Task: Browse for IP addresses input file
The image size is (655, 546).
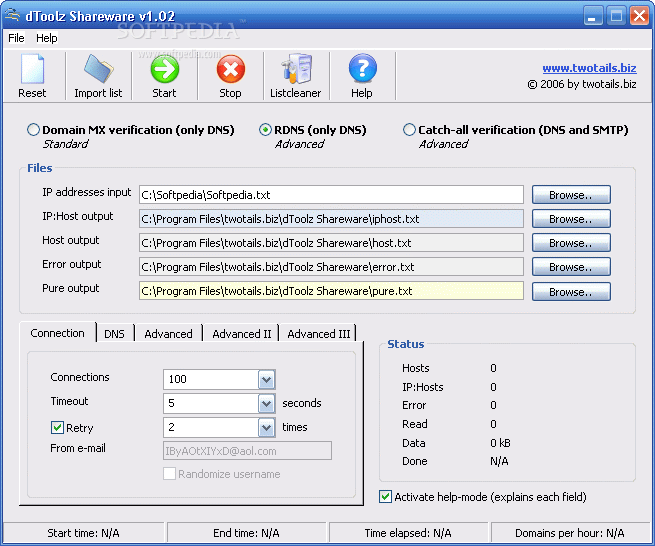Action: point(571,195)
